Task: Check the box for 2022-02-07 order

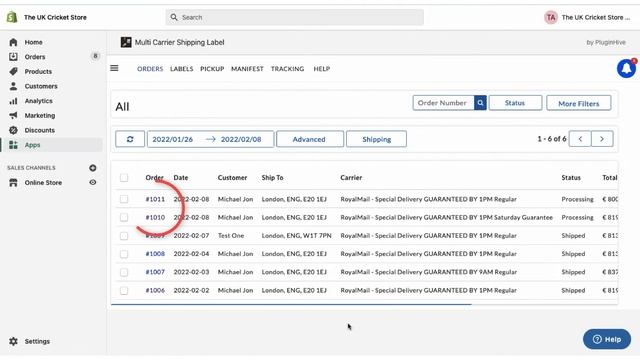Action: (x=124, y=236)
